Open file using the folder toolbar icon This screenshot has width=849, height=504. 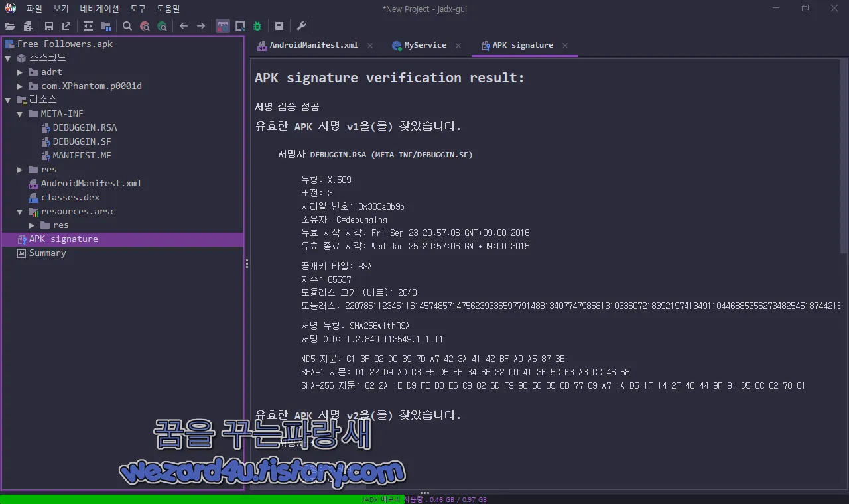(10, 26)
